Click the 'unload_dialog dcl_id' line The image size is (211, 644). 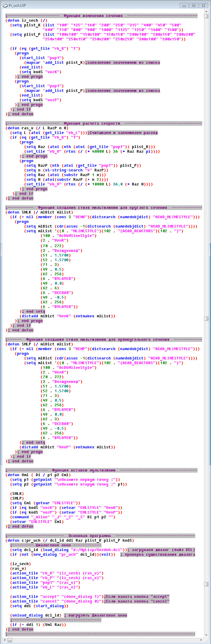coord(36,615)
